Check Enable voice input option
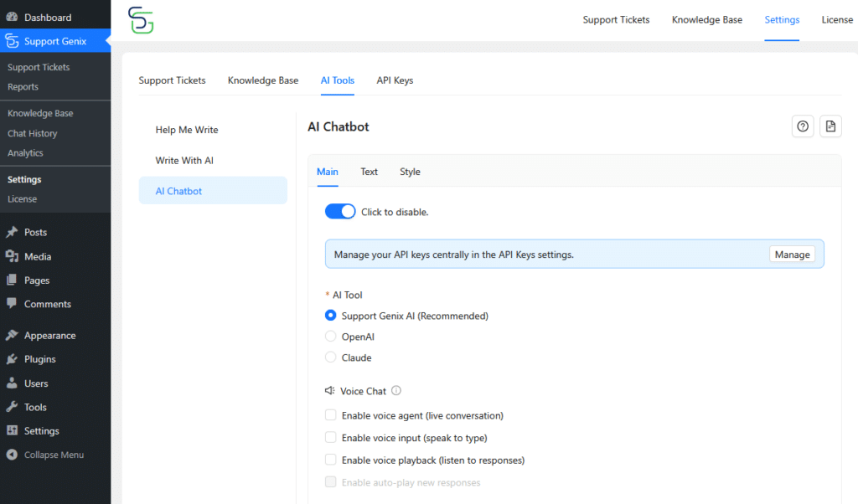 (331, 438)
